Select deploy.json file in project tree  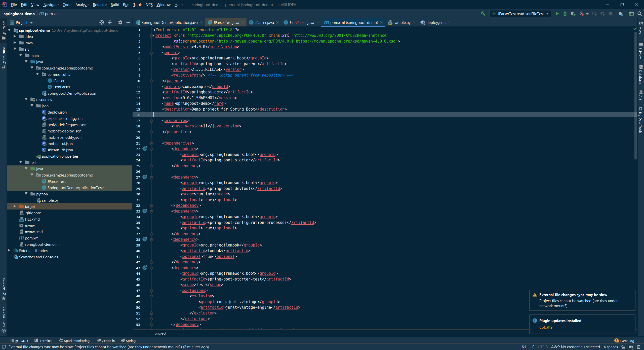[57, 112]
